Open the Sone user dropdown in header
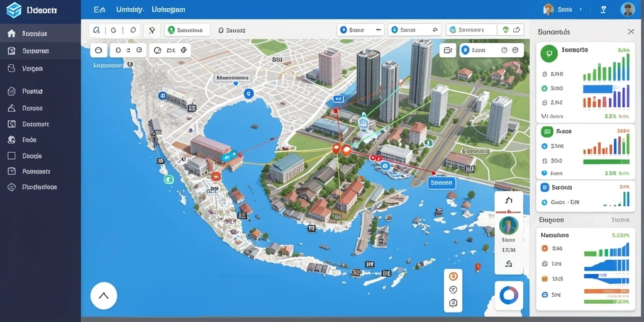 tap(564, 9)
